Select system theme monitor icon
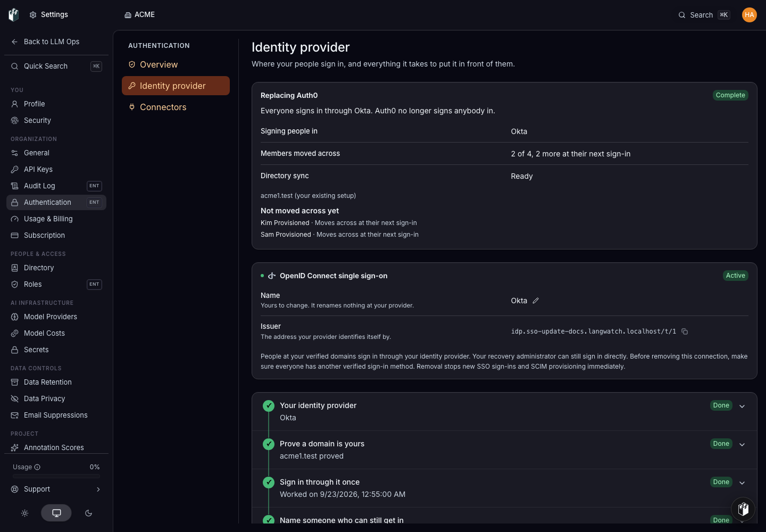The height and width of the screenshot is (532, 766). [56, 513]
